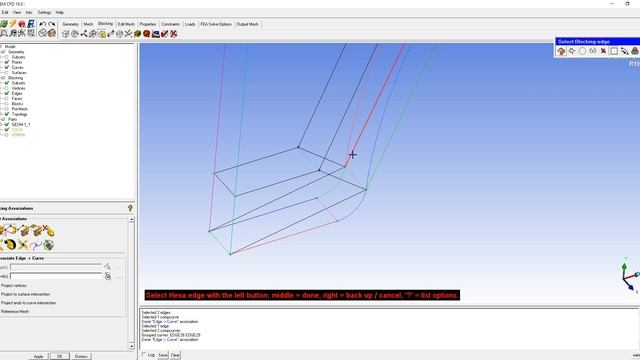Switch to wireframe display cube icon
The height and width of the screenshot is (360, 640).
point(42,33)
